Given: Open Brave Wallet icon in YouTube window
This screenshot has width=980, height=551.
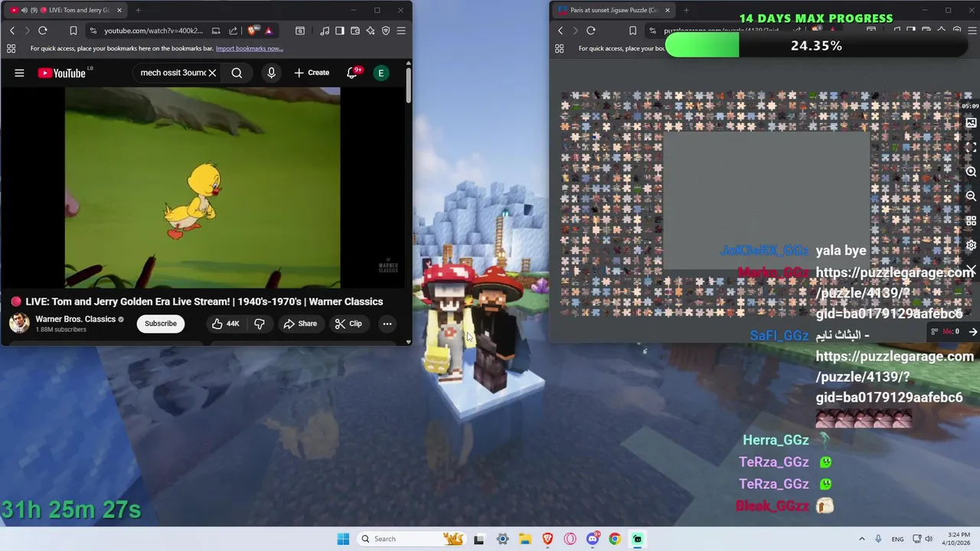Looking at the screenshot, I should (355, 31).
